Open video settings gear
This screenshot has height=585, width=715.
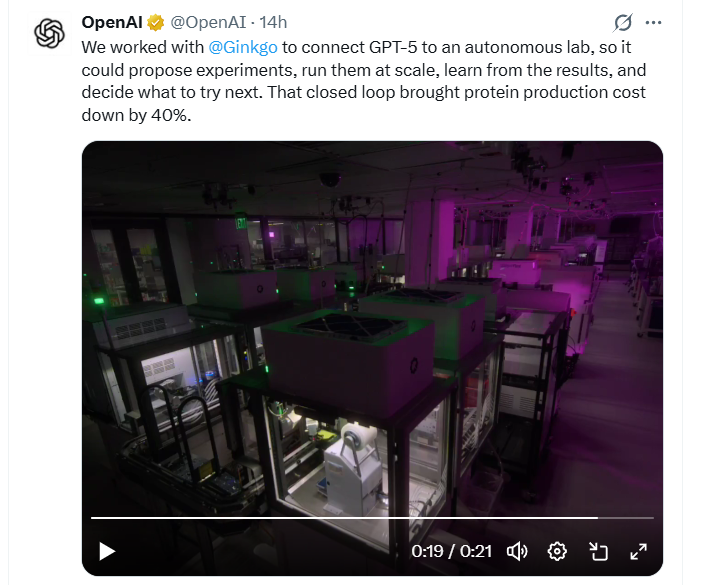558,551
